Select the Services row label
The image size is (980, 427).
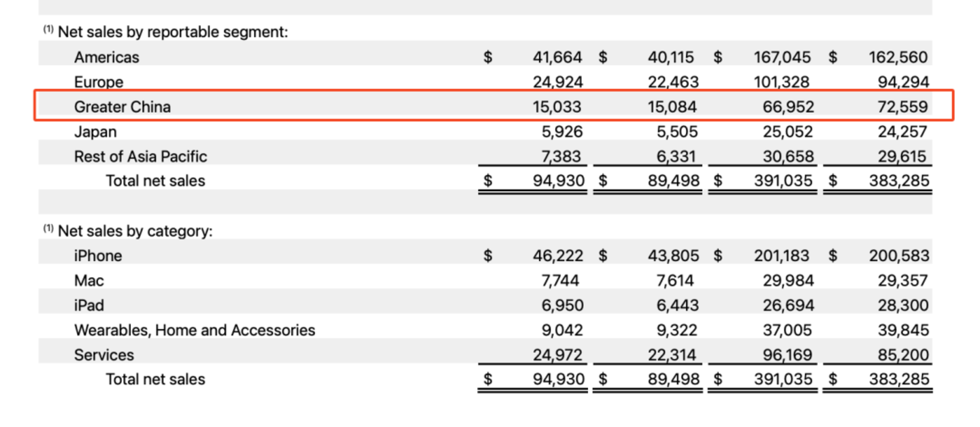(104, 355)
